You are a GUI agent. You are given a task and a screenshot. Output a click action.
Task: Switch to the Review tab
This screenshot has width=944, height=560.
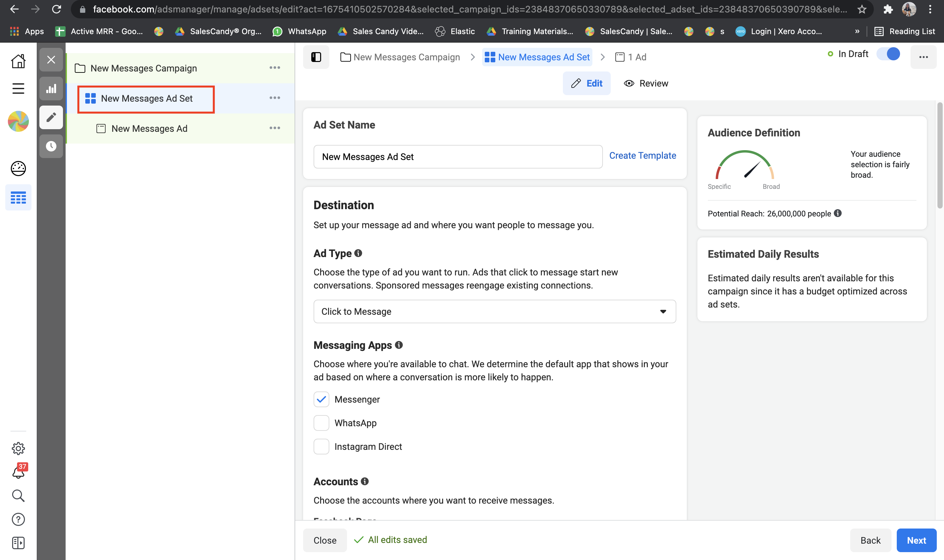pyautogui.click(x=646, y=83)
